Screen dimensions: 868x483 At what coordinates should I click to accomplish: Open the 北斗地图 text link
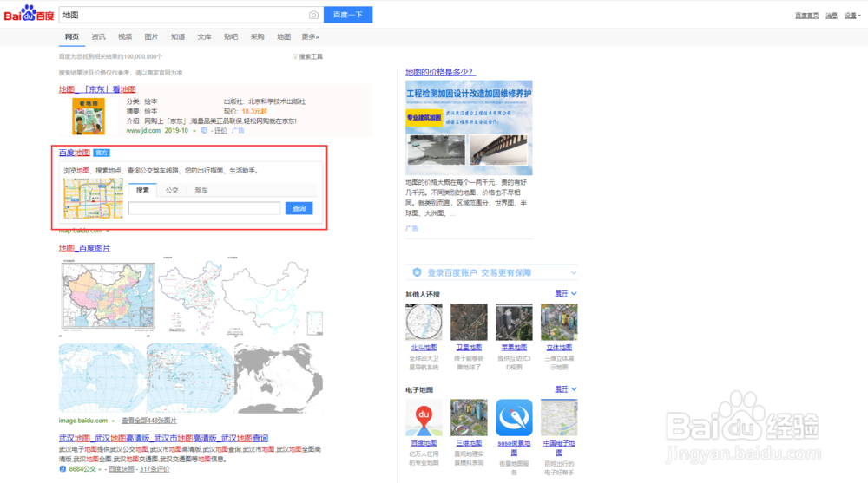point(424,348)
